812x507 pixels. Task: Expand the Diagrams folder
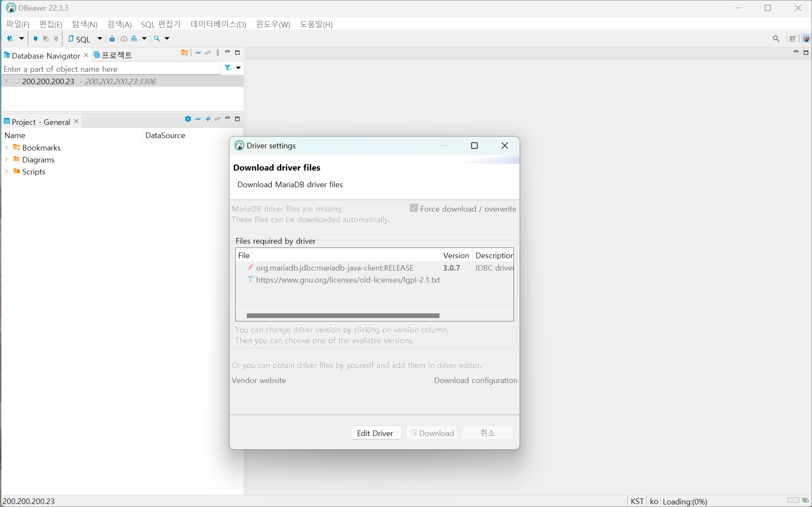coord(6,159)
